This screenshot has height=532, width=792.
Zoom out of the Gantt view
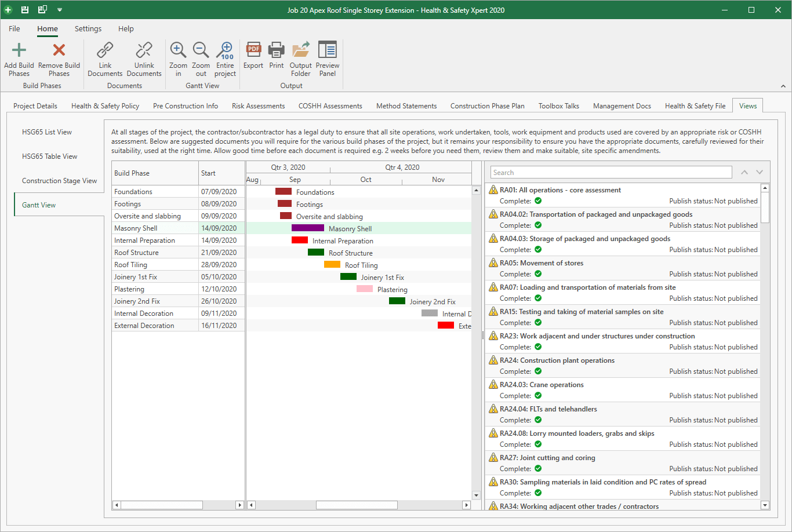pos(201,50)
